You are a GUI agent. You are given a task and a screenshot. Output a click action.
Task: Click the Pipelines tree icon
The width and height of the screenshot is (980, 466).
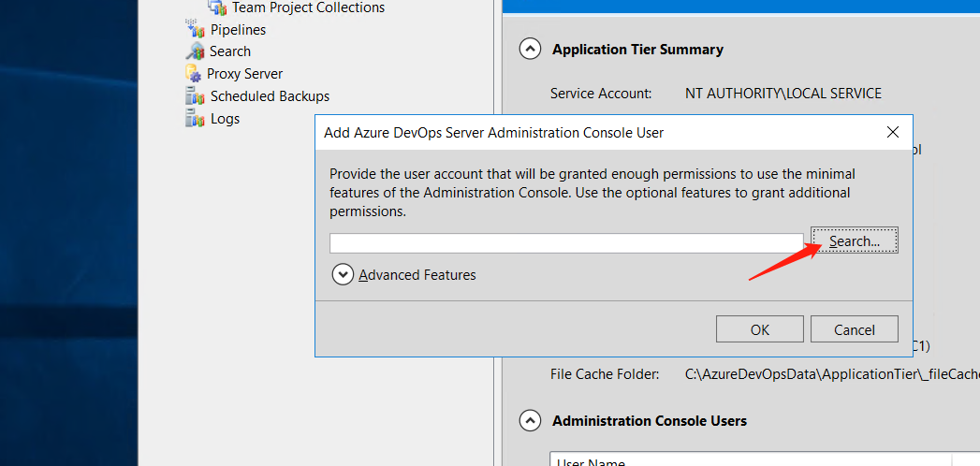[195, 29]
